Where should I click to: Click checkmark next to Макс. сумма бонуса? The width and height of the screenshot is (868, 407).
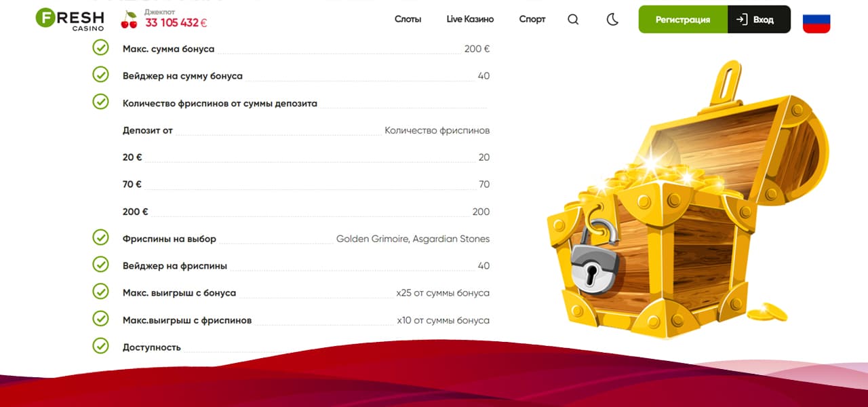[x=100, y=47]
